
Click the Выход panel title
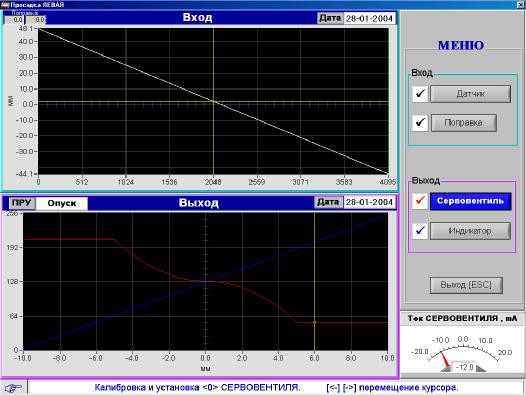click(x=199, y=203)
